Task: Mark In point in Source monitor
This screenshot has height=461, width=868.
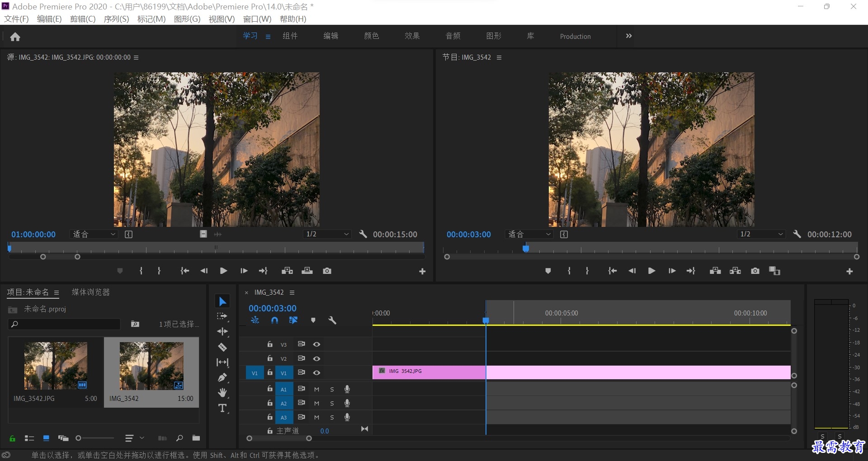Action: (141, 271)
